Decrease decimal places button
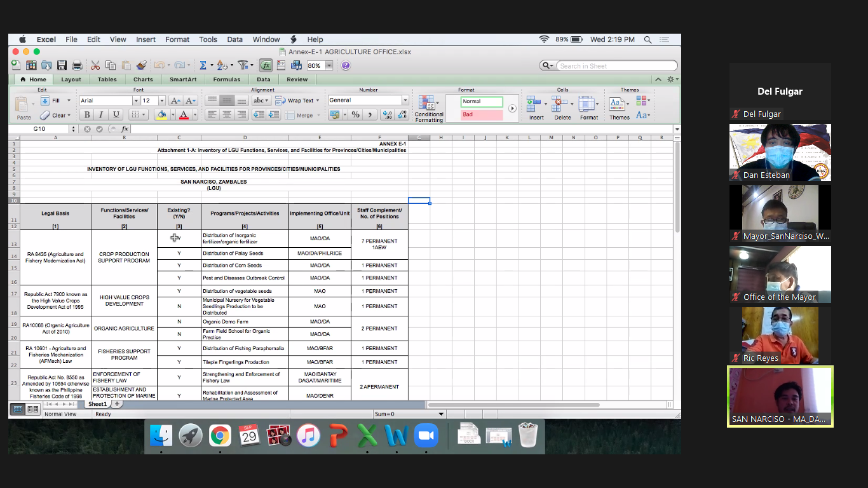This screenshot has width=868, height=488. pyautogui.click(x=402, y=115)
